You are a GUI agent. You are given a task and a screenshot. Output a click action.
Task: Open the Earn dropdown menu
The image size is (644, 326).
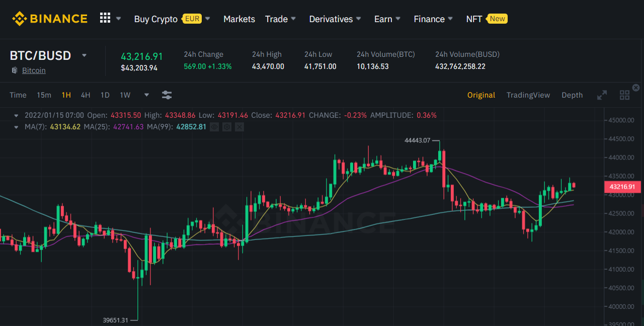tap(387, 19)
